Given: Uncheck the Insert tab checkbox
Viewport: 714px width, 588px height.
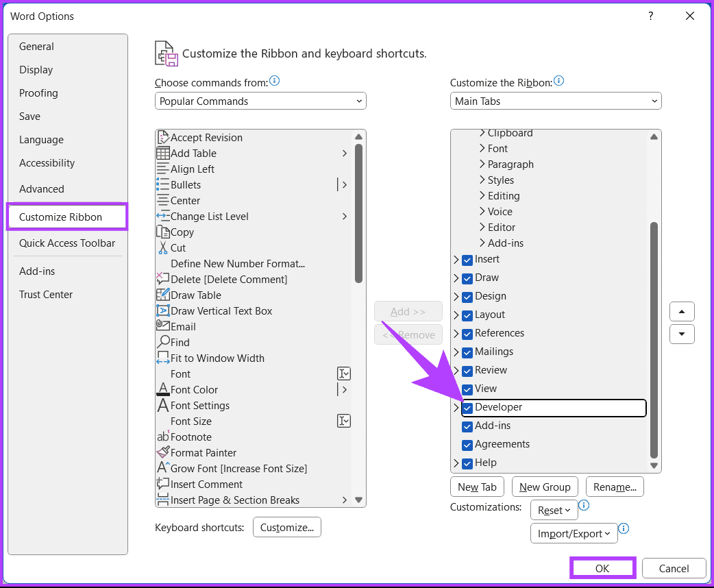Looking at the screenshot, I should 467,260.
